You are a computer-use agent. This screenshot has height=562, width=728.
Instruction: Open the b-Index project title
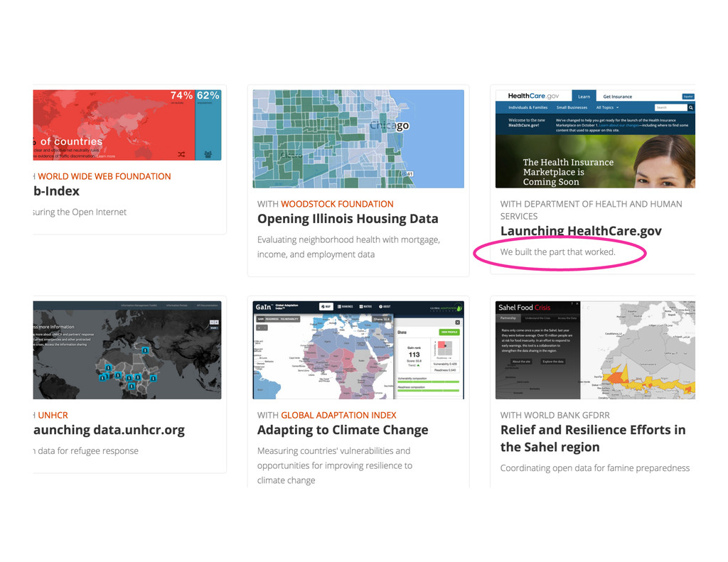coord(56,190)
